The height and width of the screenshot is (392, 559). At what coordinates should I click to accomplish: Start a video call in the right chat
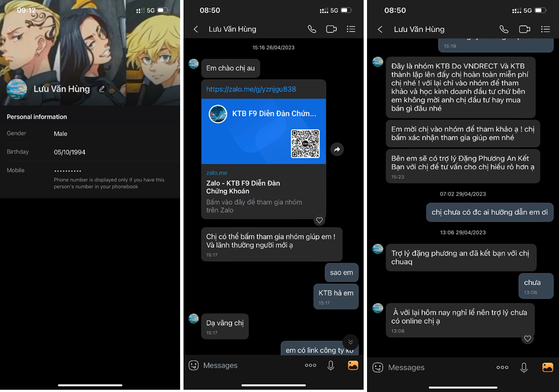[525, 29]
